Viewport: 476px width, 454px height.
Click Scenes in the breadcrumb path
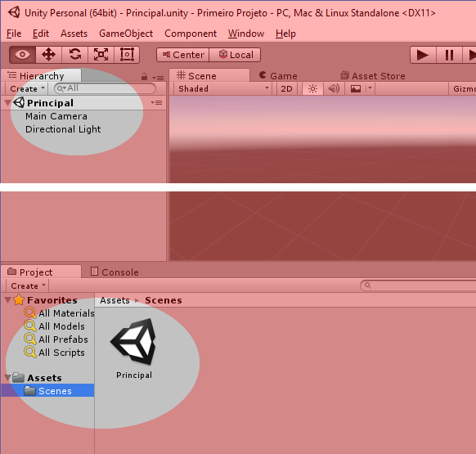[164, 300]
